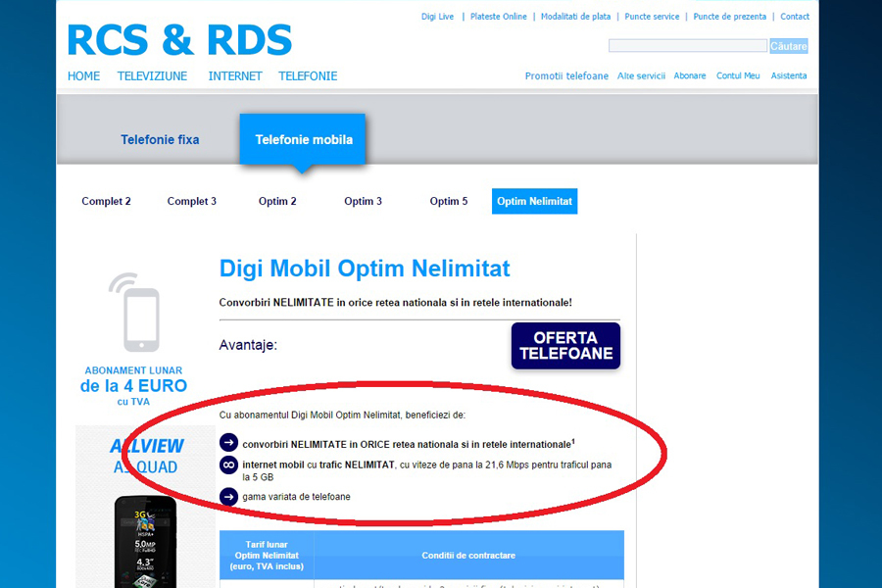Click the 'Conditii de contractare' table header
Viewport: 882px width, 588px height.
(468, 556)
